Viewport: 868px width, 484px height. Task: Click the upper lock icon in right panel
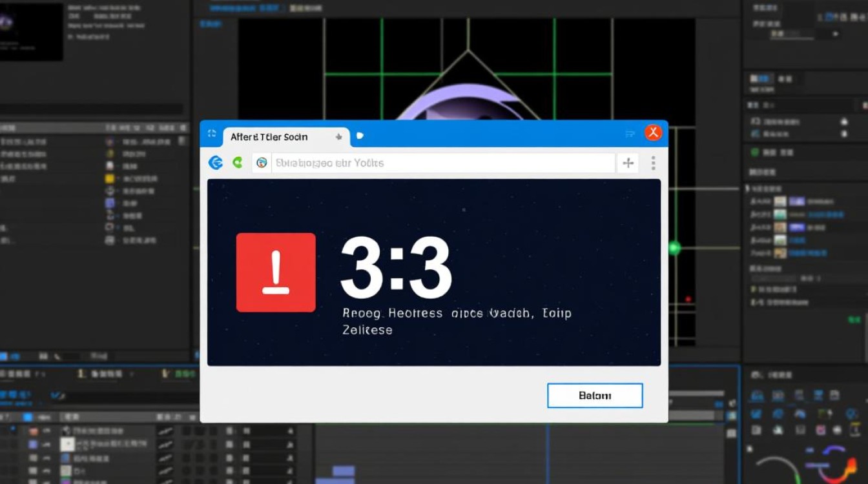pyautogui.click(x=843, y=121)
